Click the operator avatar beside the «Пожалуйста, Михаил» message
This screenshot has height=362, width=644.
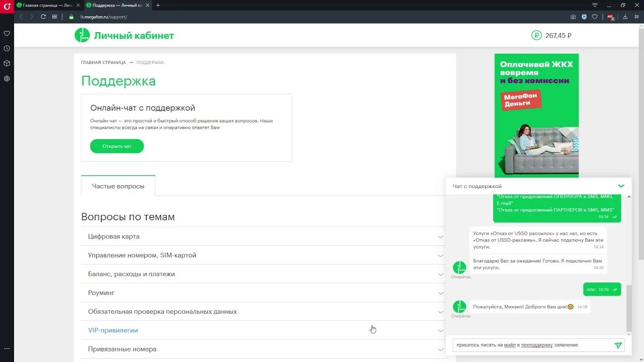pos(459,307)
